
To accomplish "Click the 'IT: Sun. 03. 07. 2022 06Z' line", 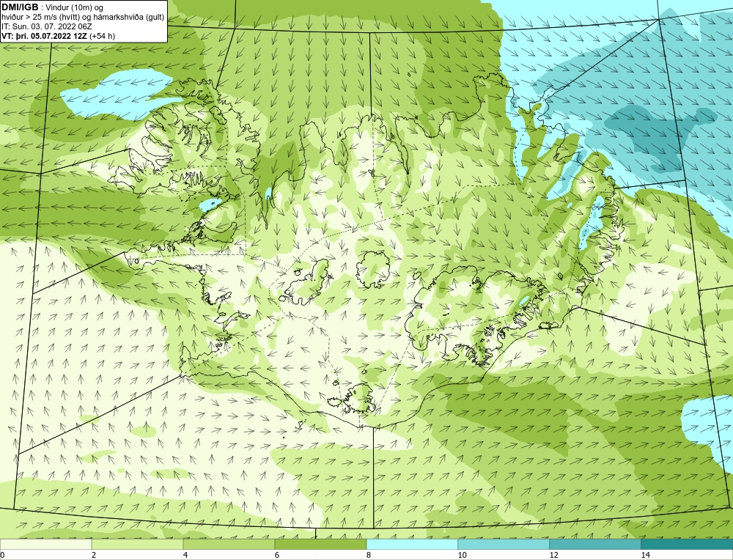I will 47,26.
